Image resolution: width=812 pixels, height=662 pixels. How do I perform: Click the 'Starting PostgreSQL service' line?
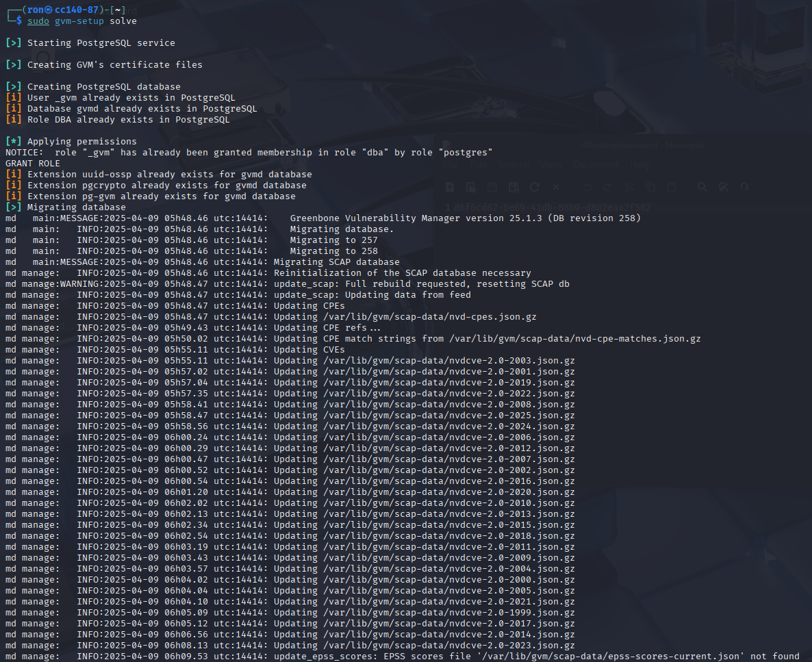tap(90, 43)
